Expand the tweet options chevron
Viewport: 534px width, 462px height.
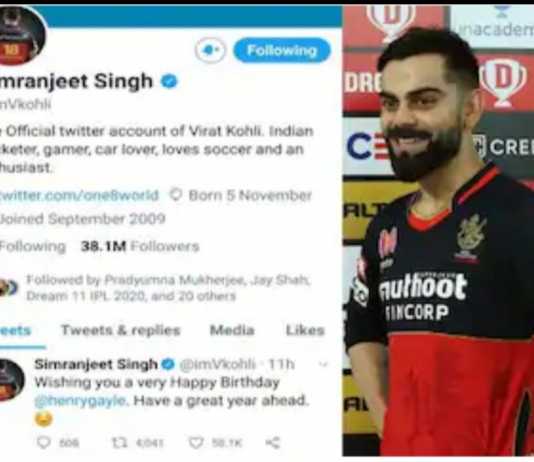pyautogui.click(x=323, y=364)
